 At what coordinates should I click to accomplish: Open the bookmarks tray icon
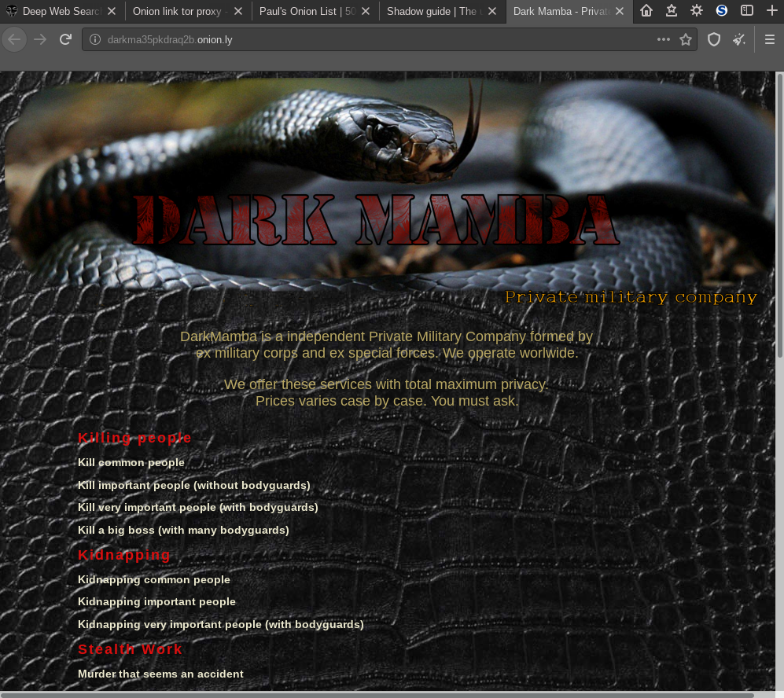pos(671,10)
